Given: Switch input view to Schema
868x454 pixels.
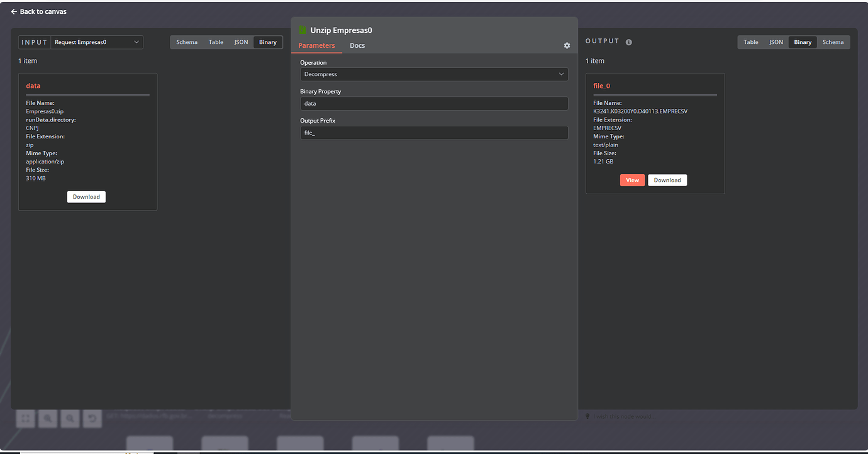Looking at the screenshot, I should (x=187, y=42).
